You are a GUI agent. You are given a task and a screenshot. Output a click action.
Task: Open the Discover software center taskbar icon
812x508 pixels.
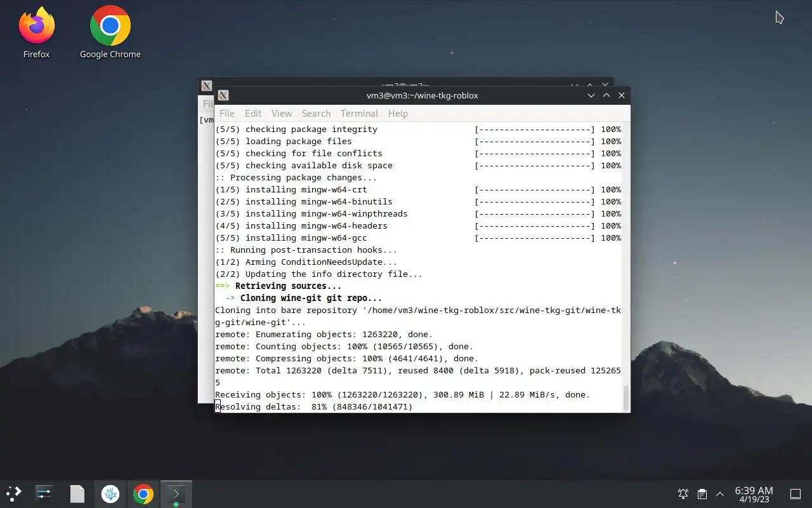point(110,493)
